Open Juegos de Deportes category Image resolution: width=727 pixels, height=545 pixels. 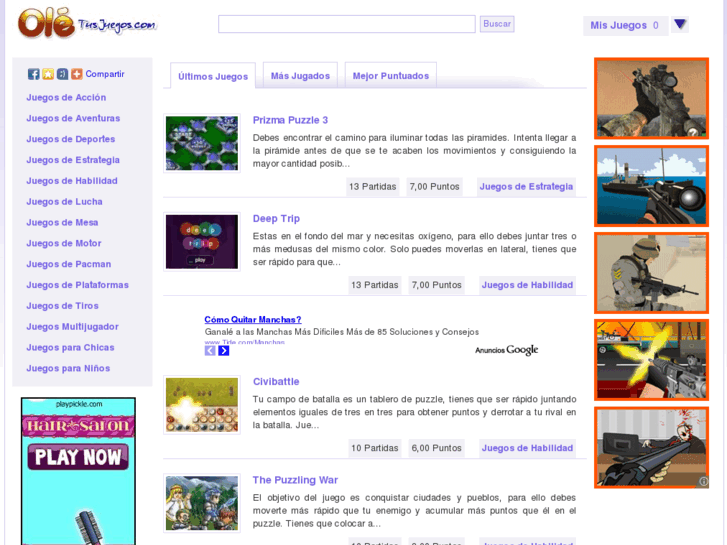point(70,139)
